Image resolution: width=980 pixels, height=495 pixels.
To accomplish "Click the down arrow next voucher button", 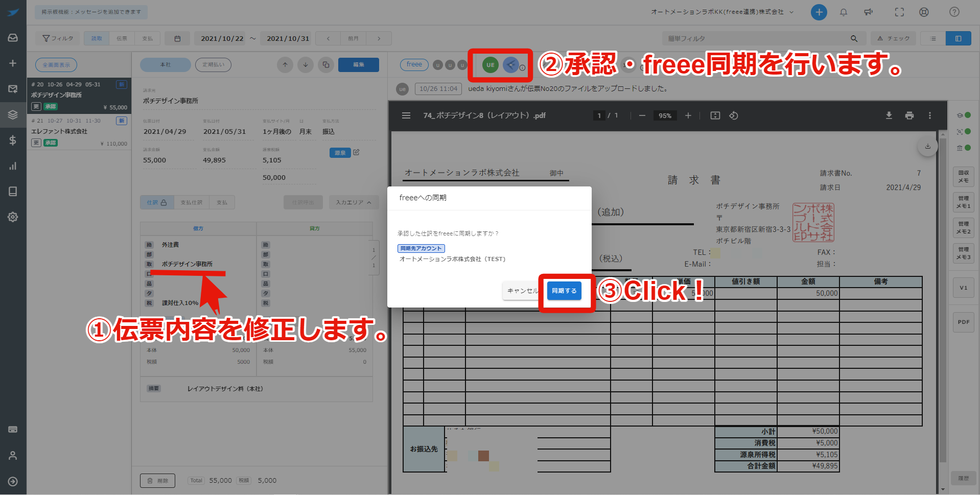I will 306,65.
